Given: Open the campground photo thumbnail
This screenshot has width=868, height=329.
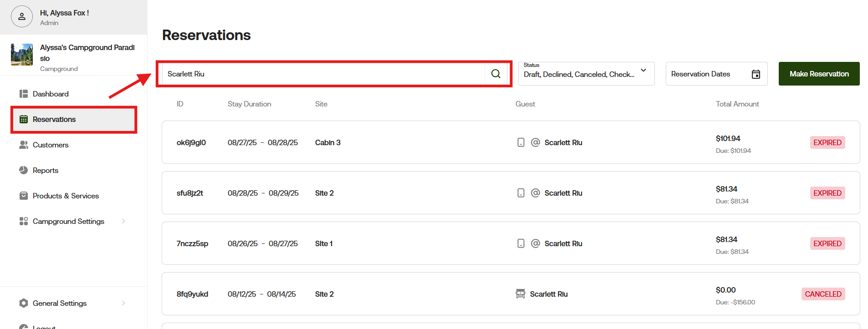Looking at the screenshot, I should [22, 55].
